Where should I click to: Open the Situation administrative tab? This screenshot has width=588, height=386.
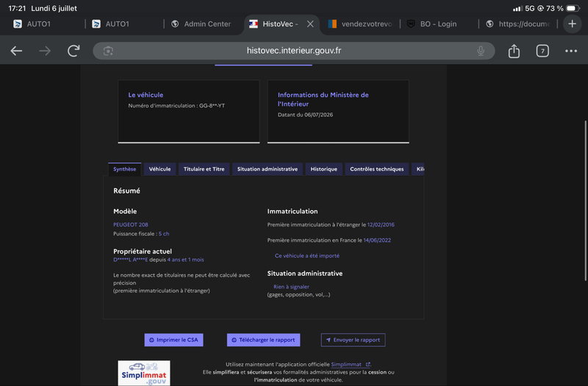268,169
